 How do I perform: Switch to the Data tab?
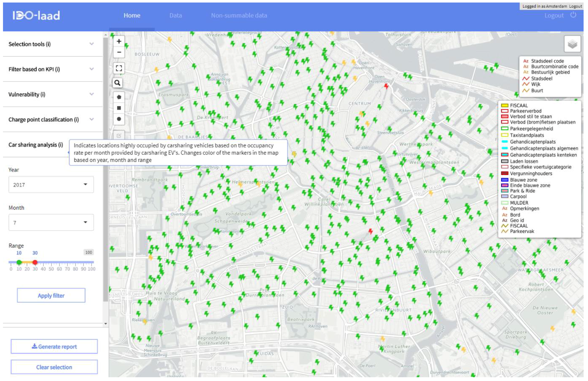coord(175,16)
